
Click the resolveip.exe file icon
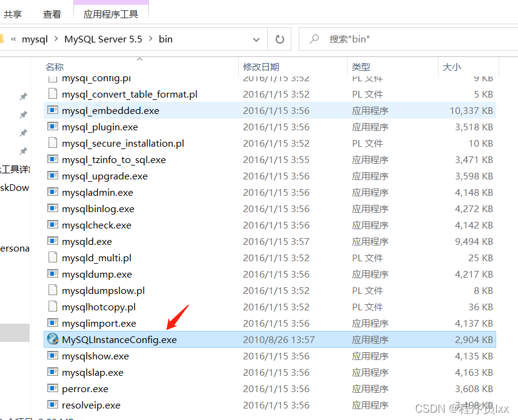pyautogui.click(x=53, y=404)
